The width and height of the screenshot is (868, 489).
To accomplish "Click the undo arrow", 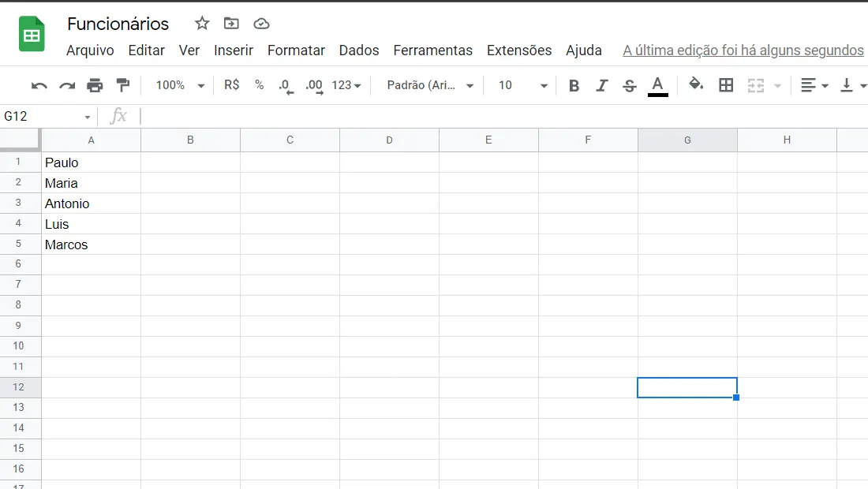I will (x=39, y=85).
